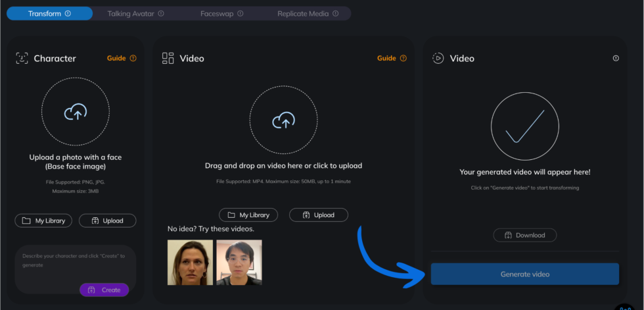Click the question mark icon in Character panel

tap(133, 58)
